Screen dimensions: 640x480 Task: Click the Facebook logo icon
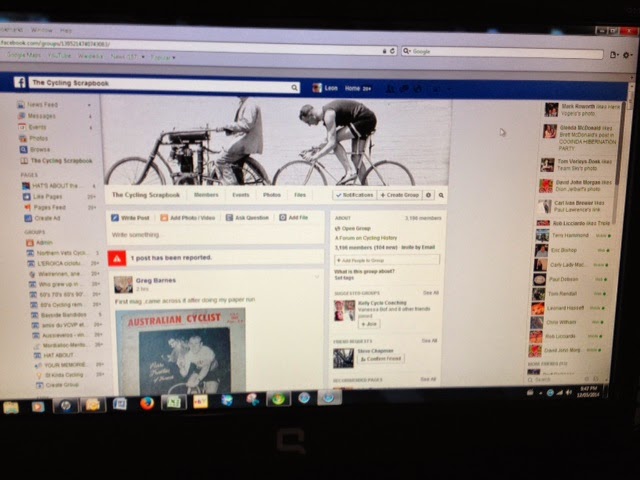click(x=20, y=82)
